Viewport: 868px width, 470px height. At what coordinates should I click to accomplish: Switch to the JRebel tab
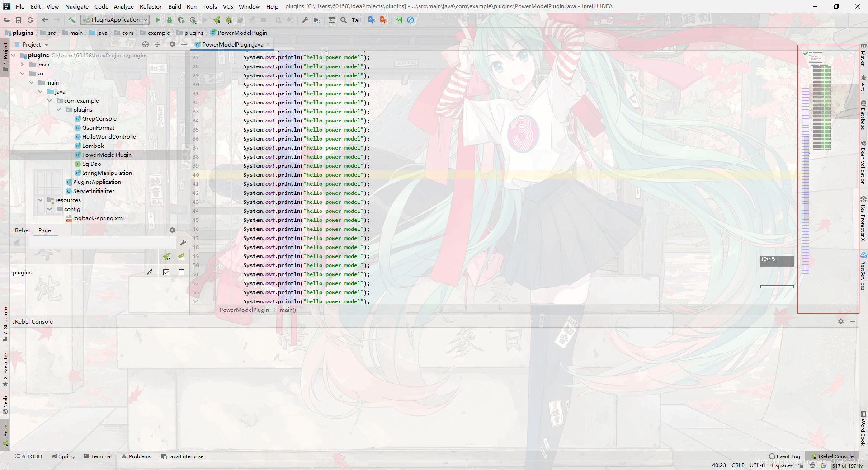pos(21,230)
